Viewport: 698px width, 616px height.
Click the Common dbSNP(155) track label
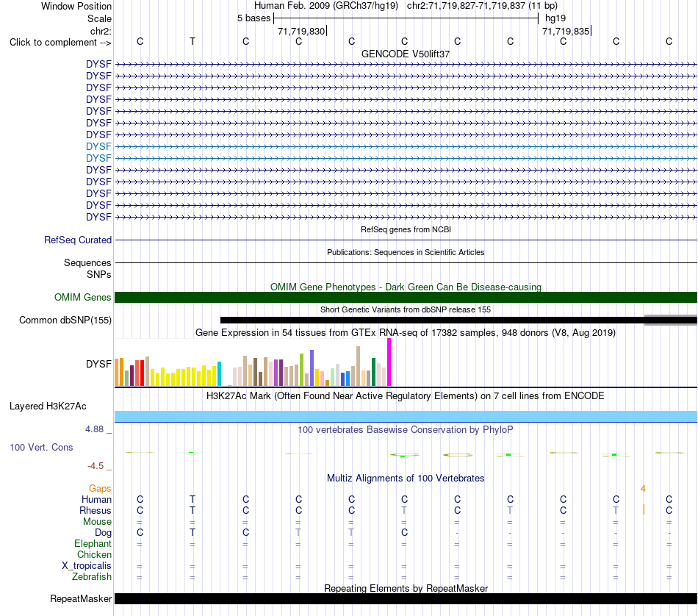(65, 320)
